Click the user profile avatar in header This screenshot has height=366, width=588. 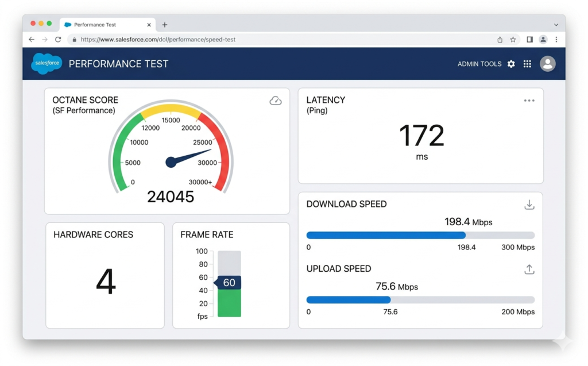[x=548, y=64]
